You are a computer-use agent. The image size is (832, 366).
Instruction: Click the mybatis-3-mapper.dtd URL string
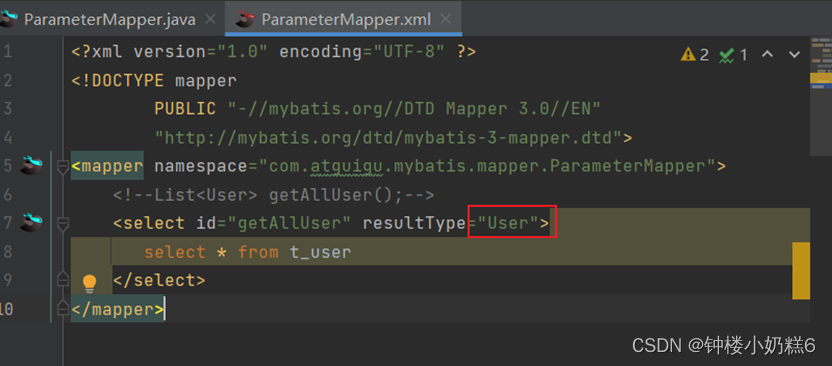pos(388,137)
